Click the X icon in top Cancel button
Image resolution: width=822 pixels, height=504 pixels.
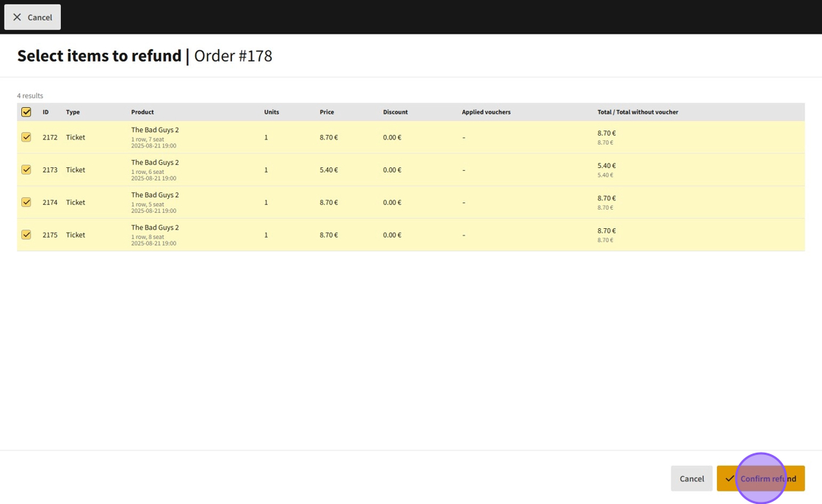pyautogui.click(x=17, y=17)
